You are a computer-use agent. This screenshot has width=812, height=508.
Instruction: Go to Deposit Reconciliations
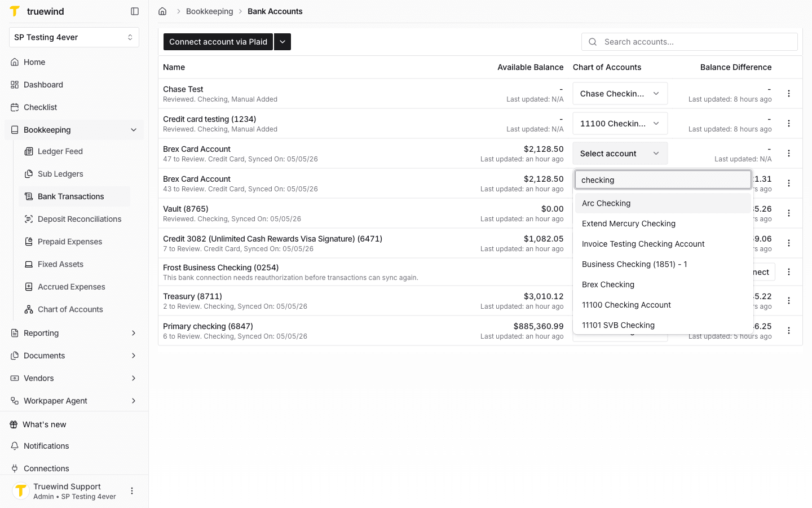tap(74, 219)
